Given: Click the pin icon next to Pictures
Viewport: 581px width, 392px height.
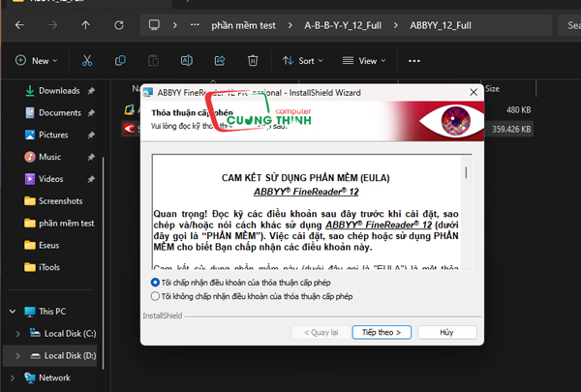Looking at the screenshot, I should [x=91, y=136].
